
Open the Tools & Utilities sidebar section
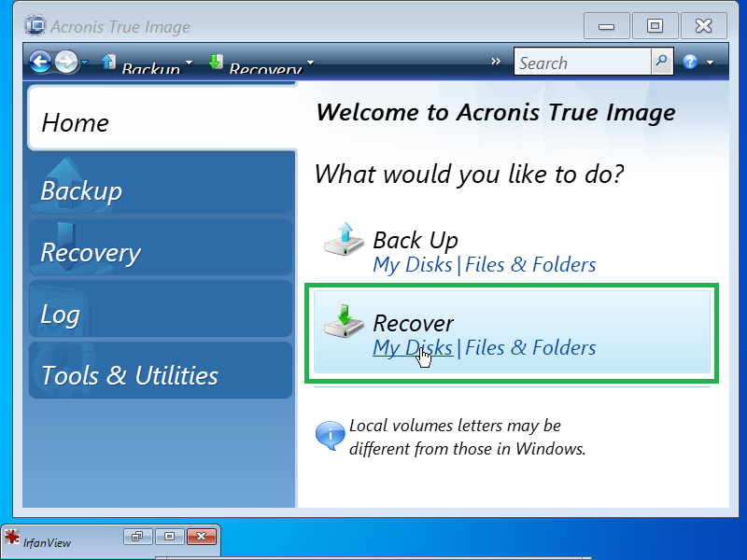click(x=161, y=370)
